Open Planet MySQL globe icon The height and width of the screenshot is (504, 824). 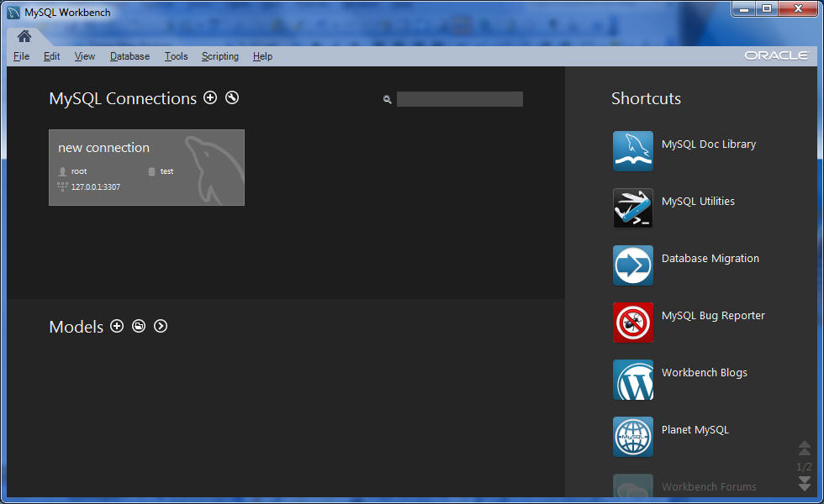[x=632, y=437]
